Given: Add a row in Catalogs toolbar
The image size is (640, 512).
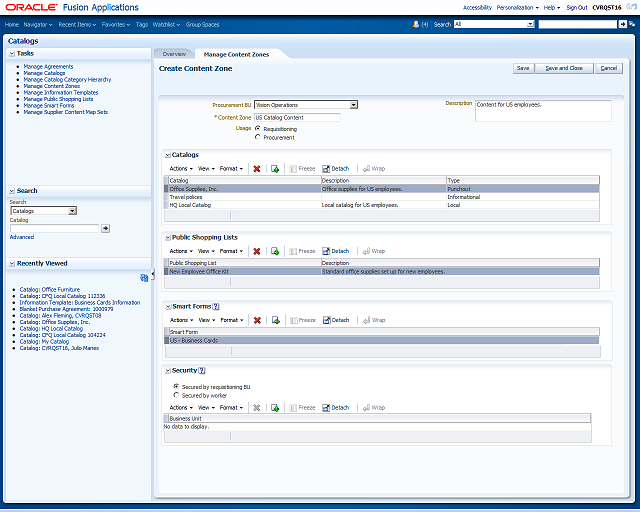Looking at the screenshot, I should coord(275,169).
